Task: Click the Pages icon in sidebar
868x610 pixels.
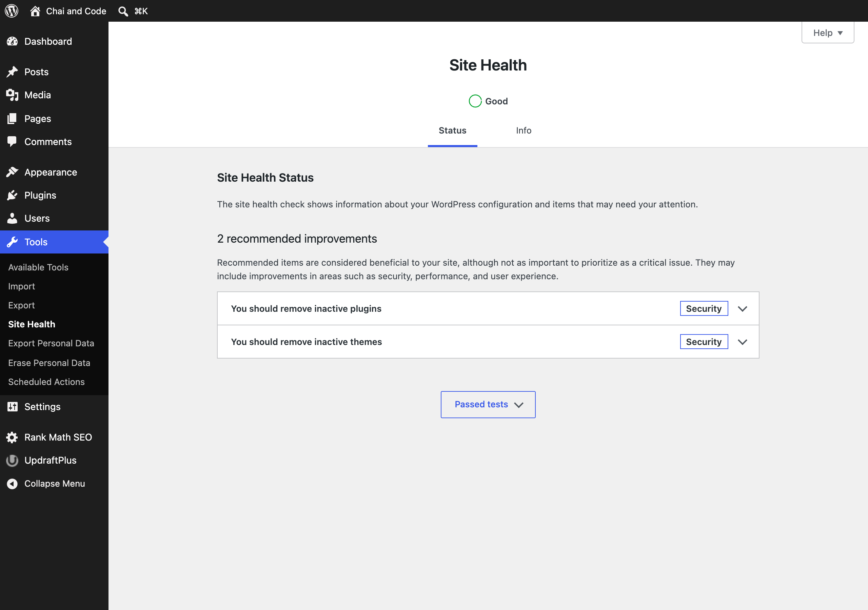Action: 12,118
